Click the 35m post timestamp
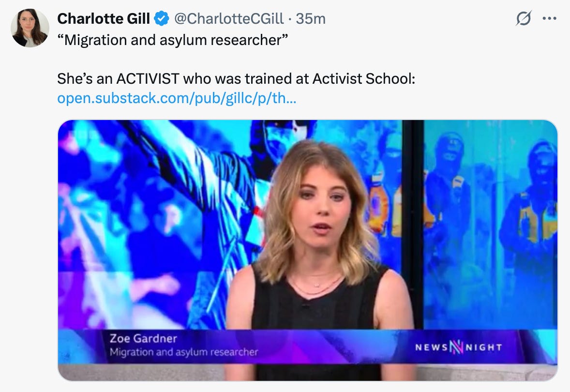This screenshot has height=392, width=570. (311, 19)
